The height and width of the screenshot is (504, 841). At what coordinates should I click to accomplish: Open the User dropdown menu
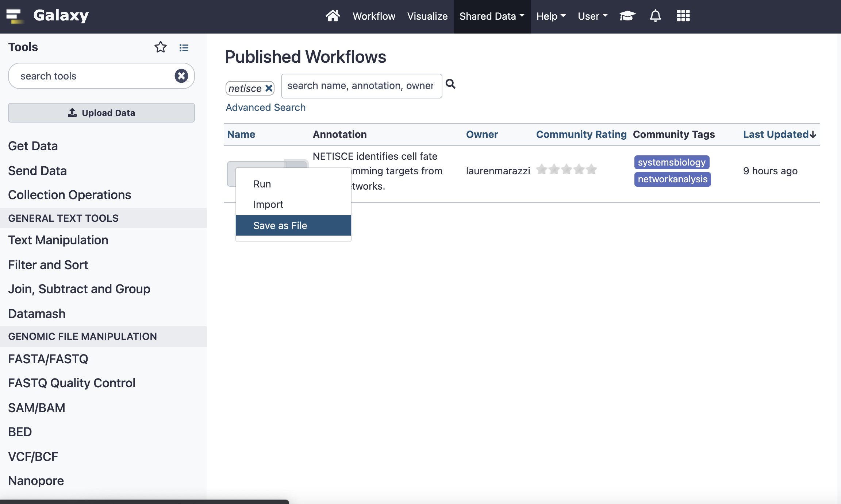[593, 16]
